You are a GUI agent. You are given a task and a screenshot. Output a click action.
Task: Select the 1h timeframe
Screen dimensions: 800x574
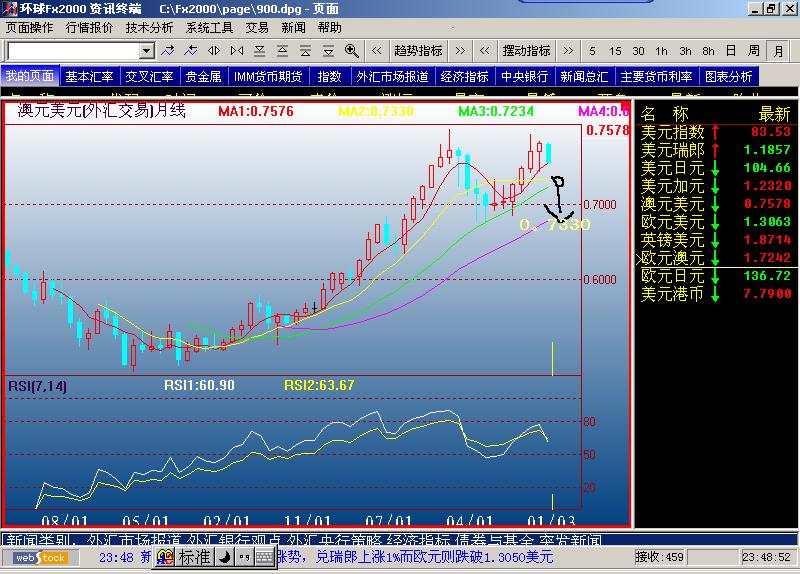click(x=661, y=51)
